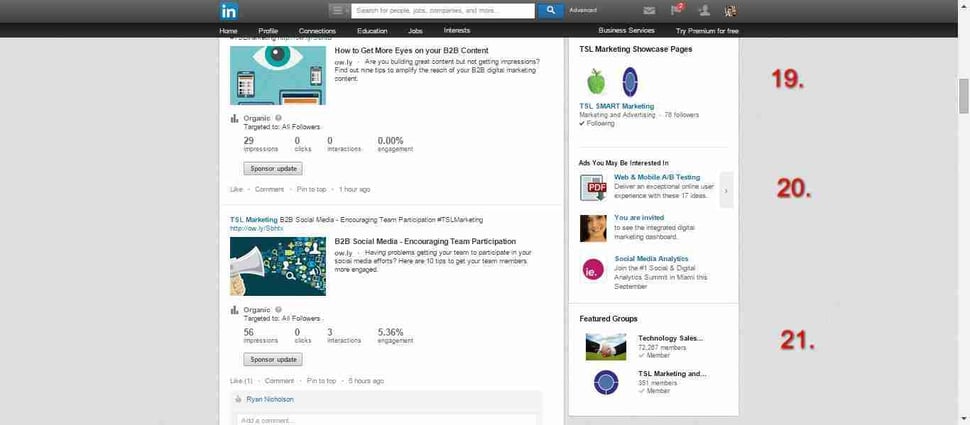Screen dimensions: 970x425
Task: Like the post from 1 hour ago
Action: coord(236,189)
